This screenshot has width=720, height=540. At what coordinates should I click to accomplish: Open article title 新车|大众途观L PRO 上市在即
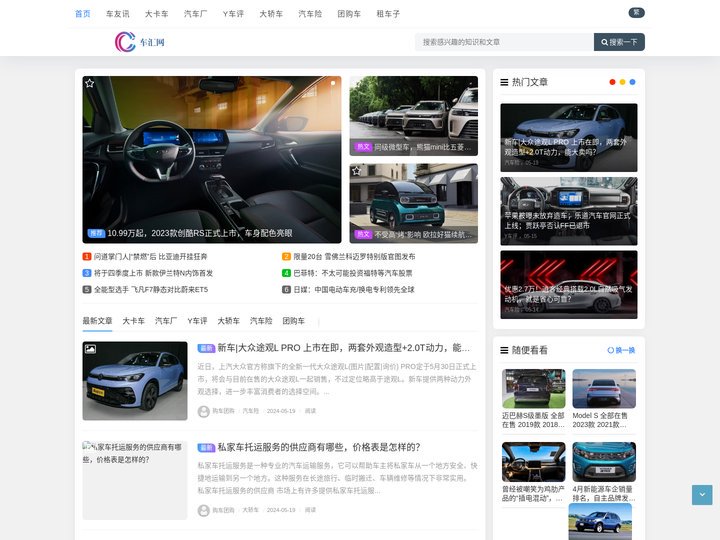coord(343,348)
